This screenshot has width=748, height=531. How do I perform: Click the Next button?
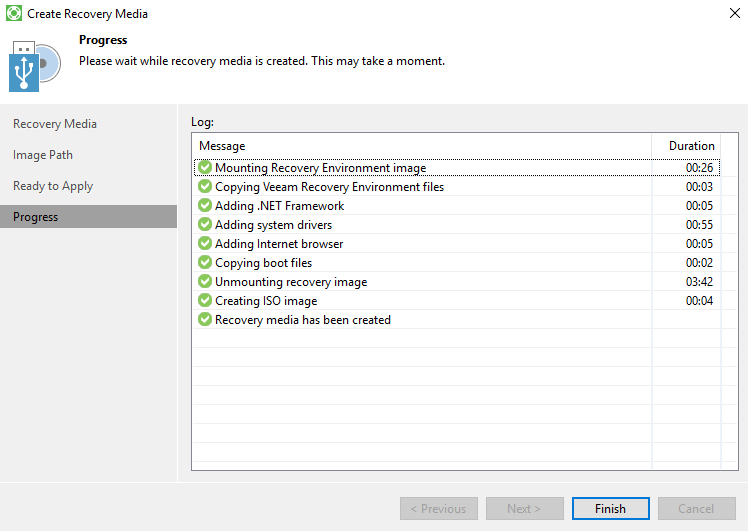pos(524,508)
